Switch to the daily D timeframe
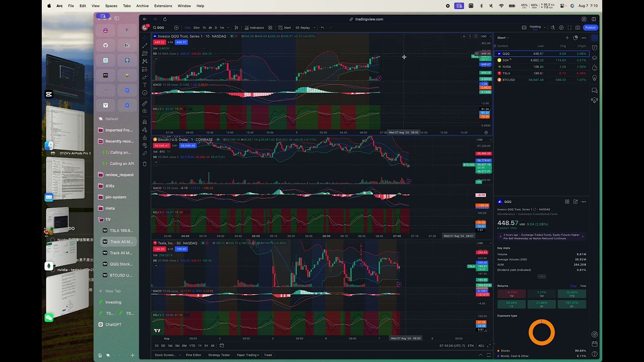644x362 pixels. tap(216, 28)
